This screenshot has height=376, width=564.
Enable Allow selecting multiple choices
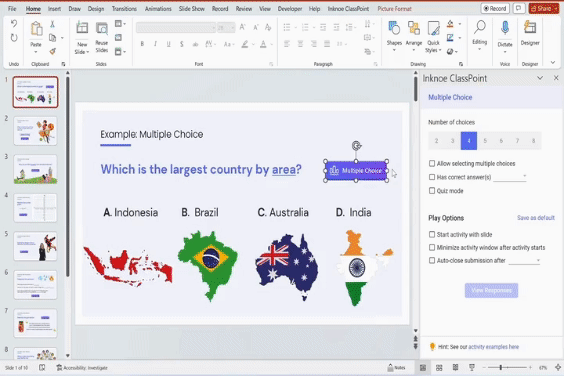[432, 163]
